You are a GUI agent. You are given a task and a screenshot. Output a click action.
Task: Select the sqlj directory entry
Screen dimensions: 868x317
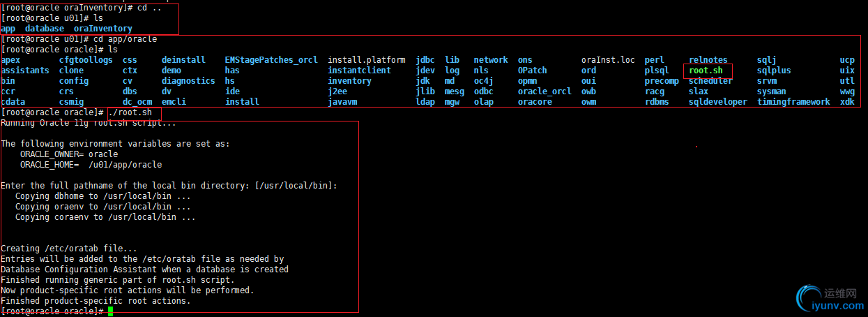coord(767,60)
